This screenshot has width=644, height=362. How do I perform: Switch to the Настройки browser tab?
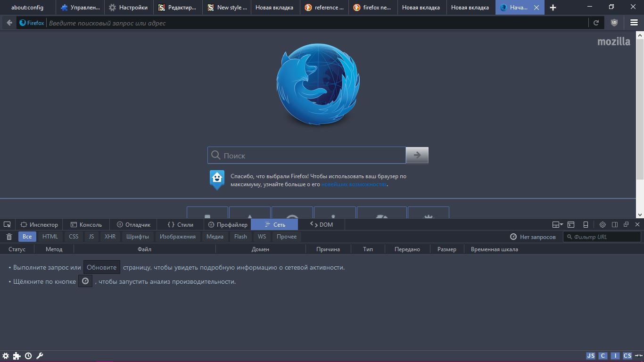128,8
